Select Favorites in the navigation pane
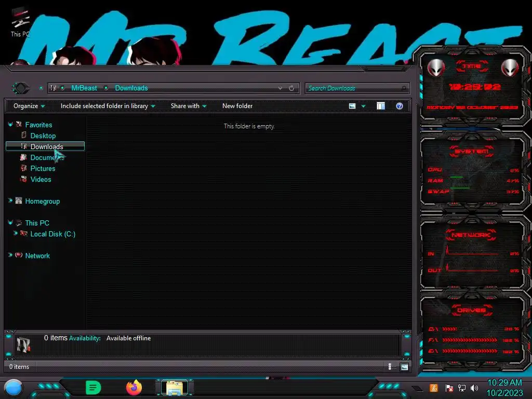 click(38, 125)
